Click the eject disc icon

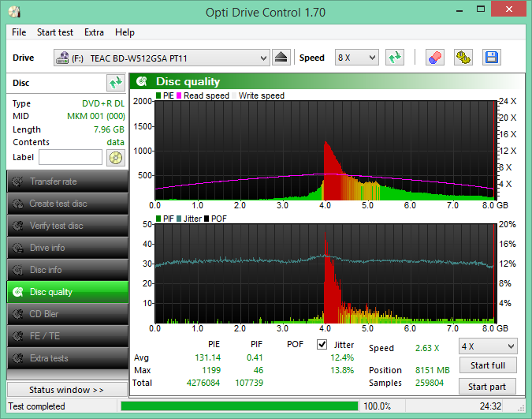tap(282, 58)
